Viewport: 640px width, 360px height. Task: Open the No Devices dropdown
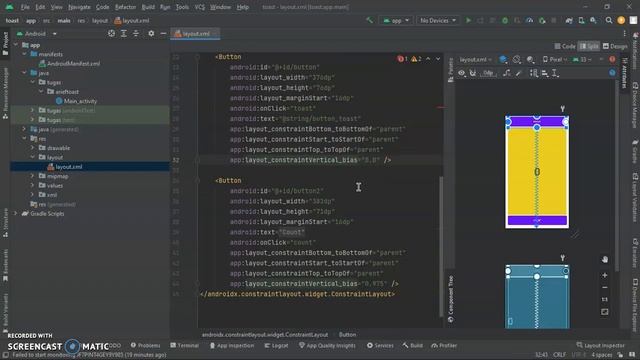pyautogui.click(x=438, y=20)
